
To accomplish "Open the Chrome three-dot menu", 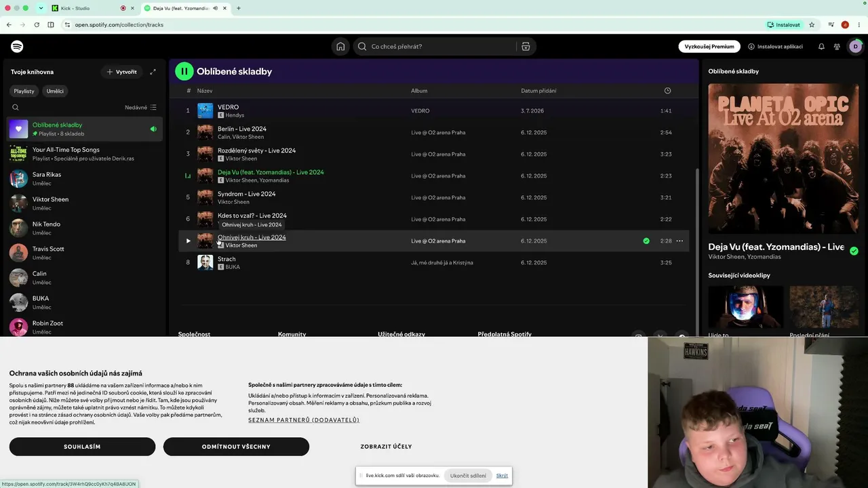I will coord(859,25).
